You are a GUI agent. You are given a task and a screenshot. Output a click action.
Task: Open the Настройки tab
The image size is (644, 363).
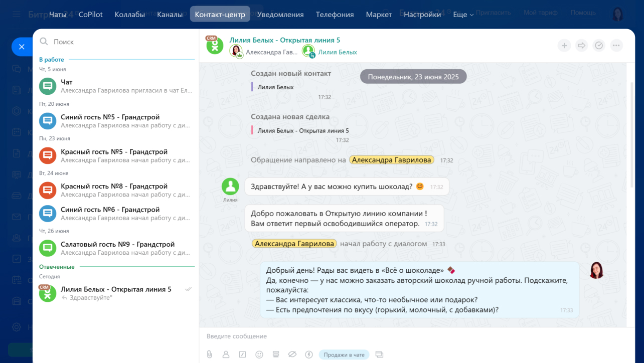click(x=422, y=15)
